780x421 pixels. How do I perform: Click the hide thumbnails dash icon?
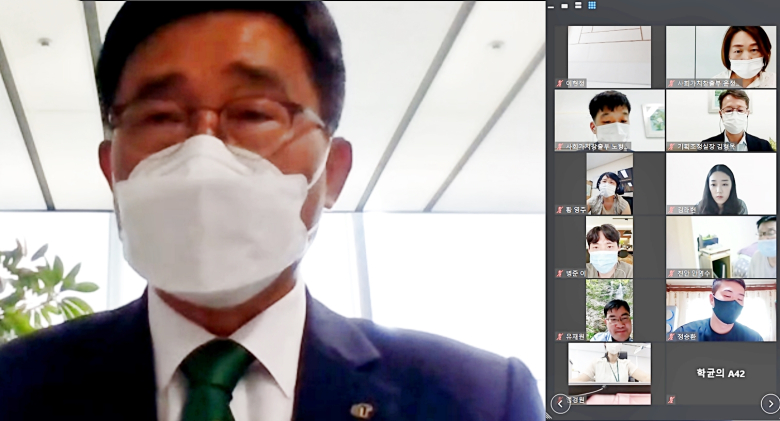tap(551, 6)
